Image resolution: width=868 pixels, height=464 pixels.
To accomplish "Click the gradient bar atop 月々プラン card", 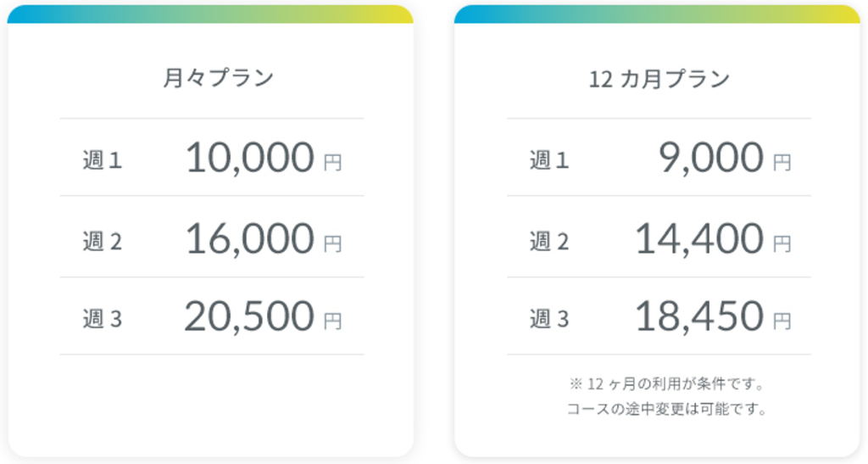I will [x=210, y=14].
